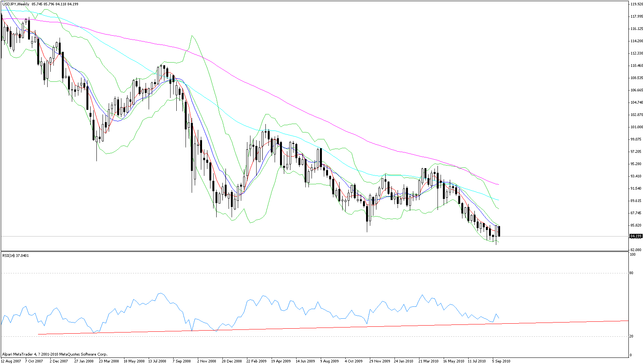Click the 117.995 price axis label

coord(637,17)
